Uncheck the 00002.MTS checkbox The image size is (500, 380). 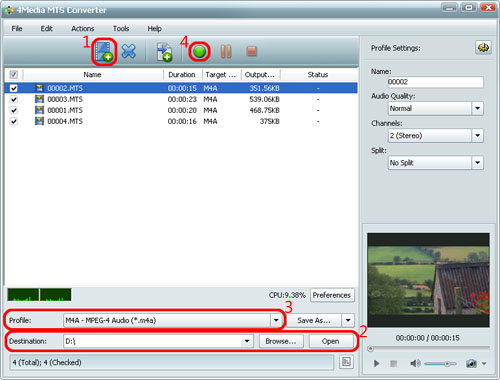(x=14, y=88)
